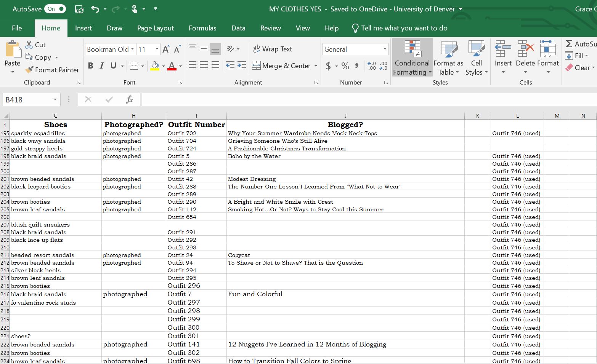Apply Percent Style to the selection
Viewport: 597px width, 364px height.
345,65
